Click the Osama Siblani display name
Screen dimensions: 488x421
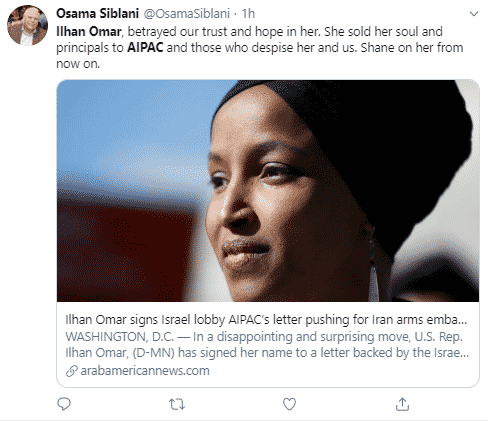(x=97, y=13)
